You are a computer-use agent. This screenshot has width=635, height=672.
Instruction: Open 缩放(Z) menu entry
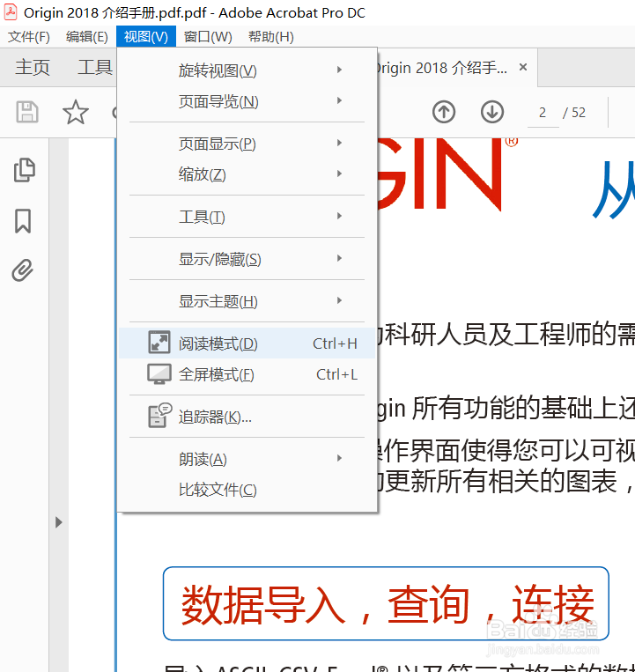click(247, 174)
